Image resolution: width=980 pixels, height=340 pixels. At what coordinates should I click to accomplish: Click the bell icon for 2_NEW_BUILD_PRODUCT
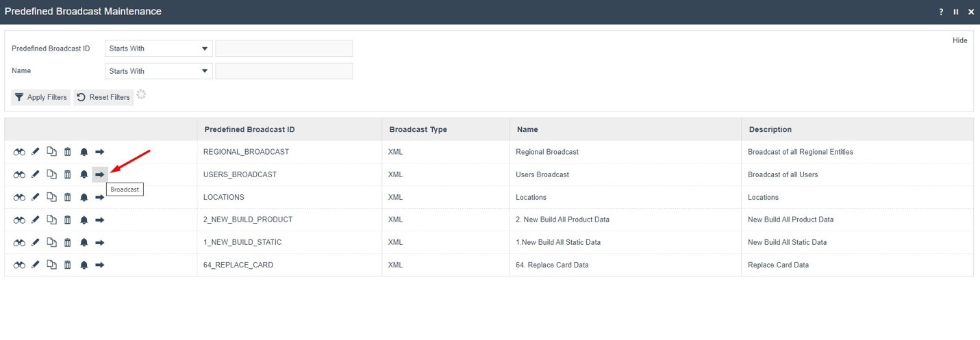coord(84,220)
